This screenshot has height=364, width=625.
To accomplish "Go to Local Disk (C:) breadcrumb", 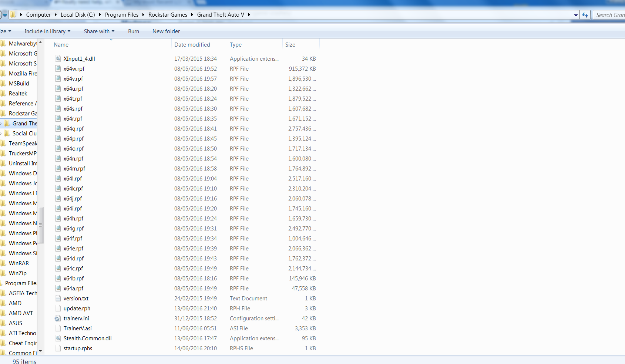I will 78,15.
